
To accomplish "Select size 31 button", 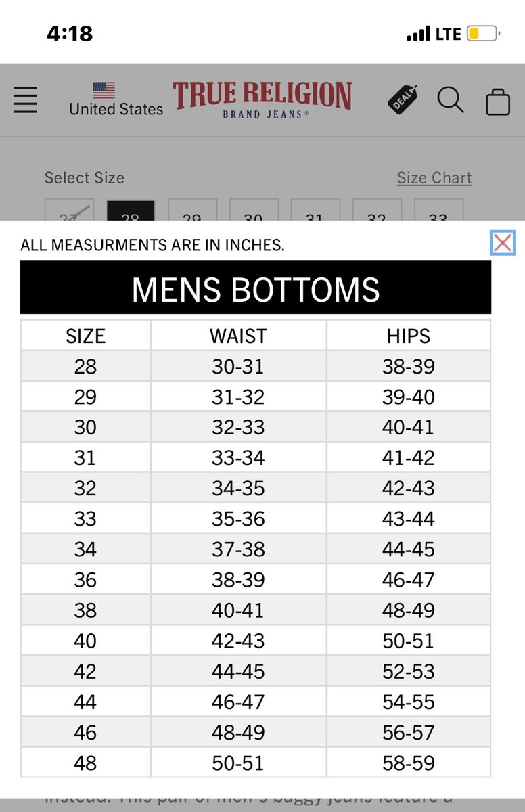I will tap(316, 210).
